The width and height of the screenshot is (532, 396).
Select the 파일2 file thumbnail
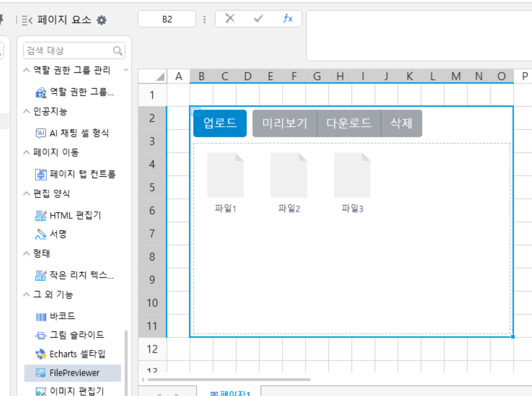(289, 175)
